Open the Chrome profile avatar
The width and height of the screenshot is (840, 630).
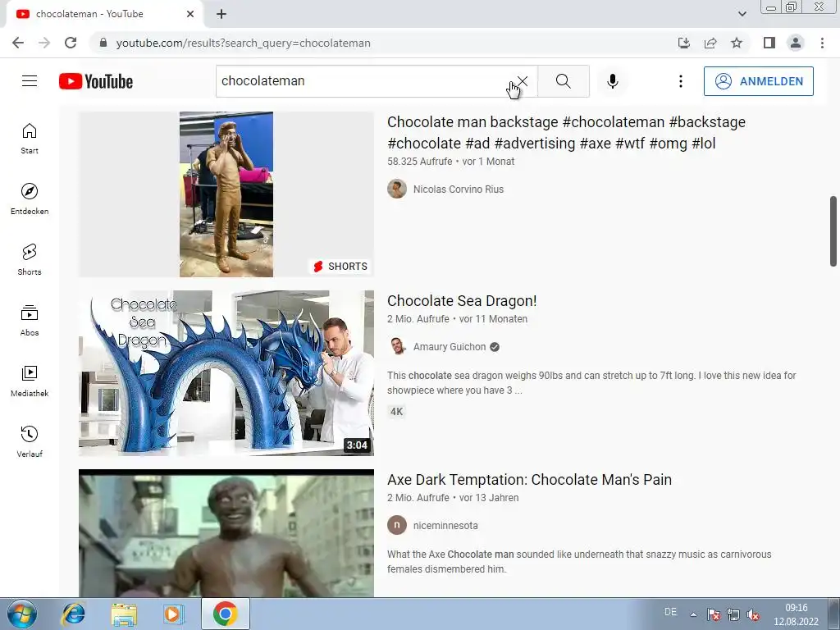coord(796,43)
